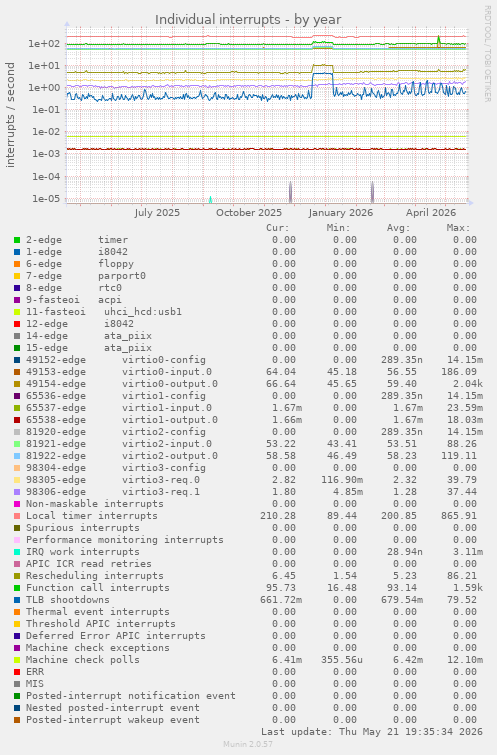Image resolution: width=497 pixels, height=755 pixels.
Task: Click the Function call interrupts legend label
Action: click(98, 587)
